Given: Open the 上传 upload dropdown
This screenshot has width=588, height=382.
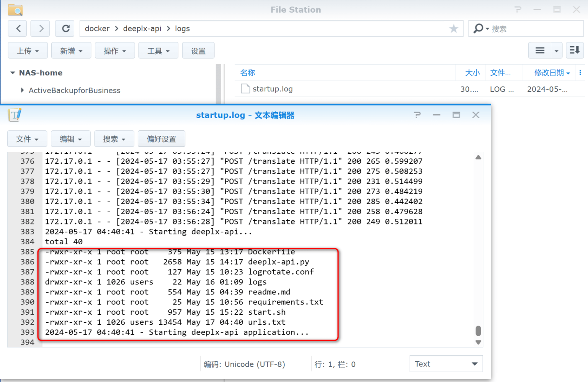Looking at the screenshot, I should tap(27, 50).
